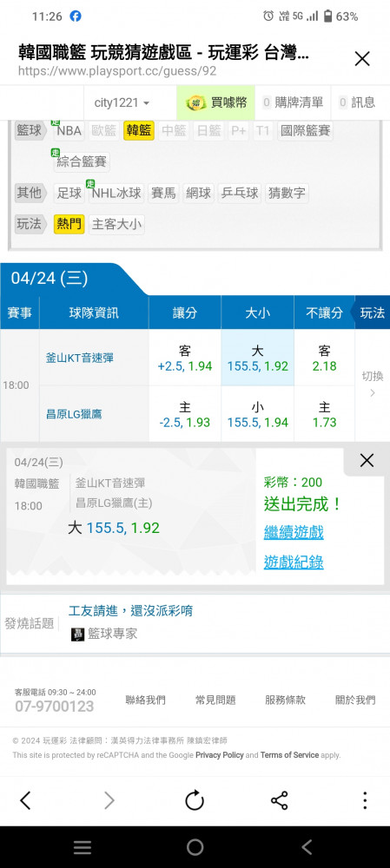The image size is (390, 868).
Task: Tap the 買噱幣 coin icon button
Action: coord(216,102)
